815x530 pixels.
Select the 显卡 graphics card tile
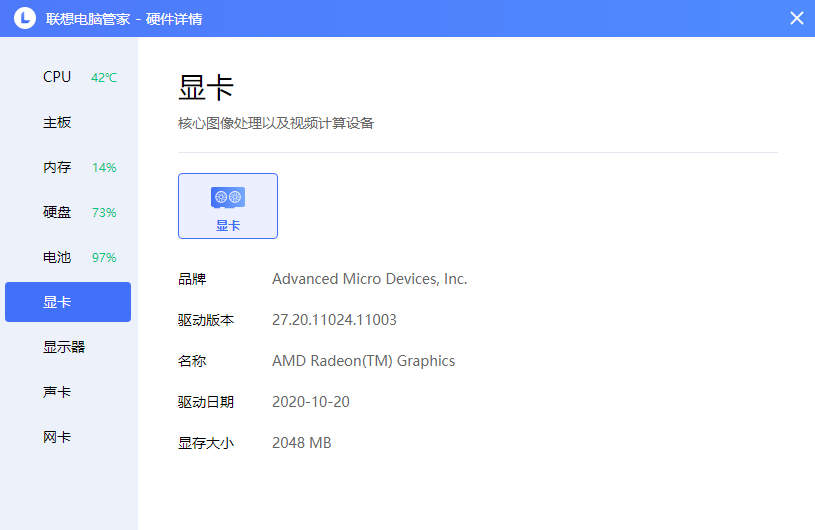coord(228,206)
